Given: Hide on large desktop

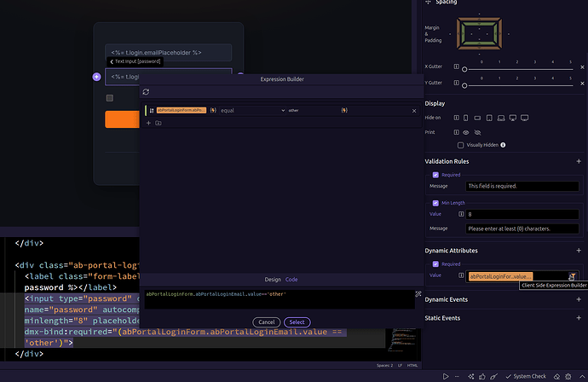Looking at the screenshot, I should click(x=525, y=118).
